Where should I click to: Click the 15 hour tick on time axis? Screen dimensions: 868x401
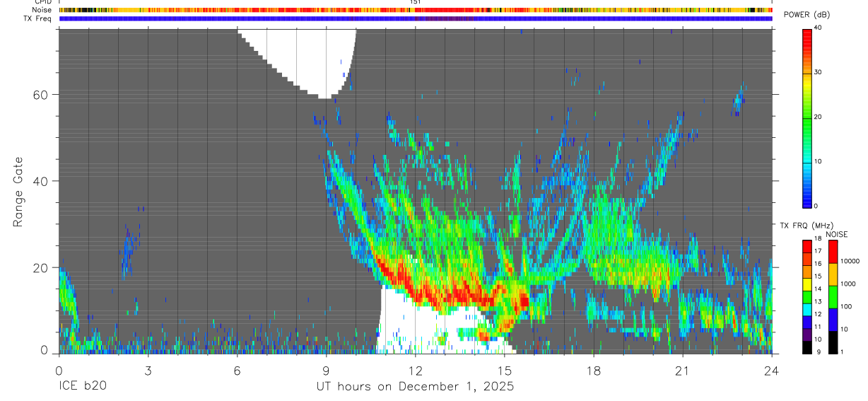tap(505, 370)
